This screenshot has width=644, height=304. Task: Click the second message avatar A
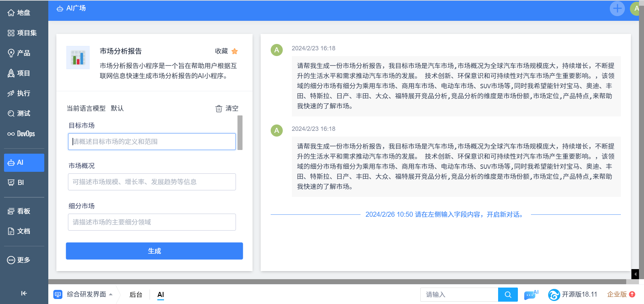point(277,131)
